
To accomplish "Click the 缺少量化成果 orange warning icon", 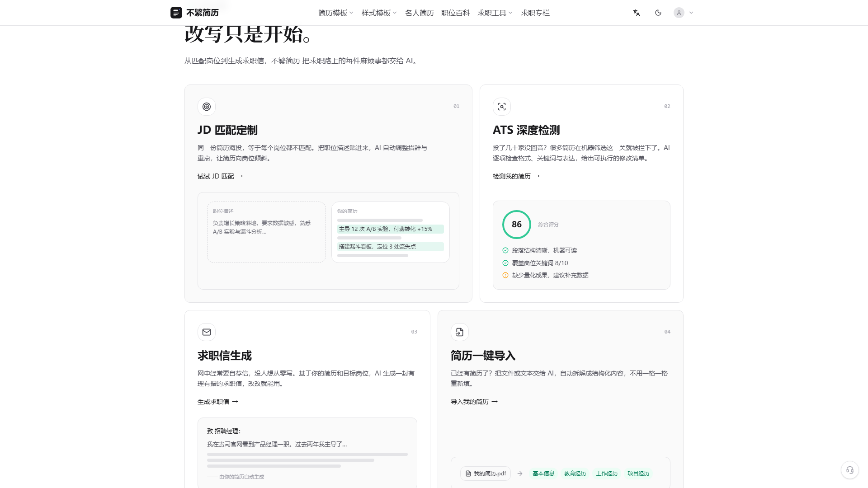I will [x=505, y=275].
